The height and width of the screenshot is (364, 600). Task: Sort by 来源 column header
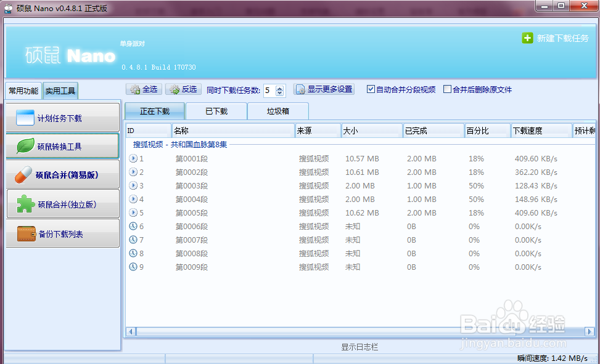coord(318,131)
